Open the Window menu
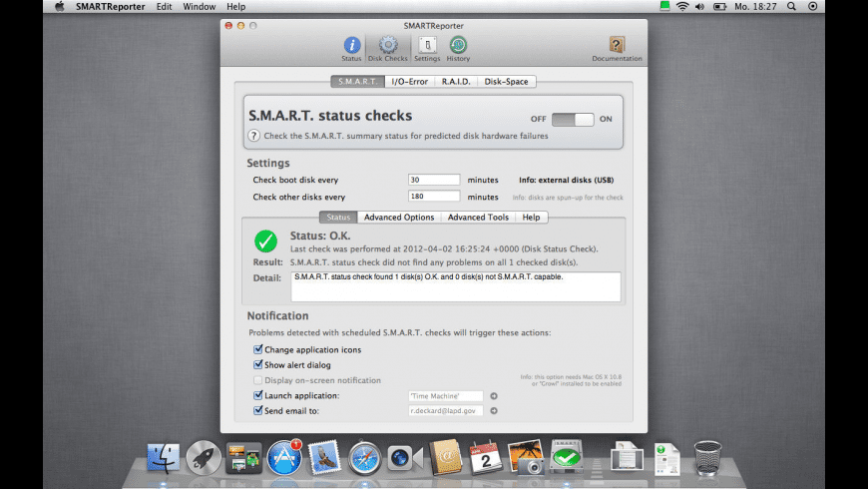Screen dimensions: 868x489 click(200, 7)
